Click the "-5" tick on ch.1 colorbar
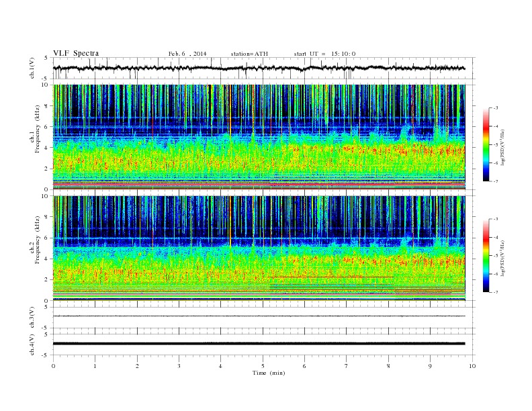This screenshot has width=532, height=411. coord(496,145)
